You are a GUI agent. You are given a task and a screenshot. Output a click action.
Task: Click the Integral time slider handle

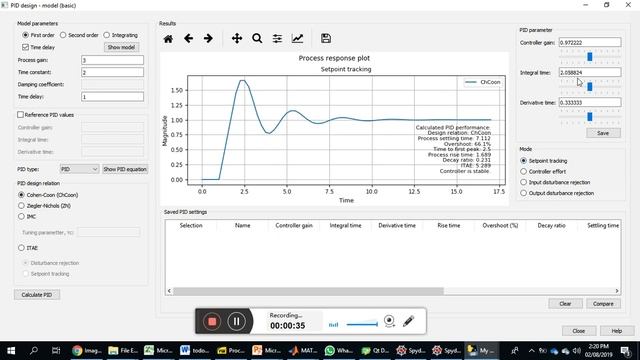click(590, 87)
